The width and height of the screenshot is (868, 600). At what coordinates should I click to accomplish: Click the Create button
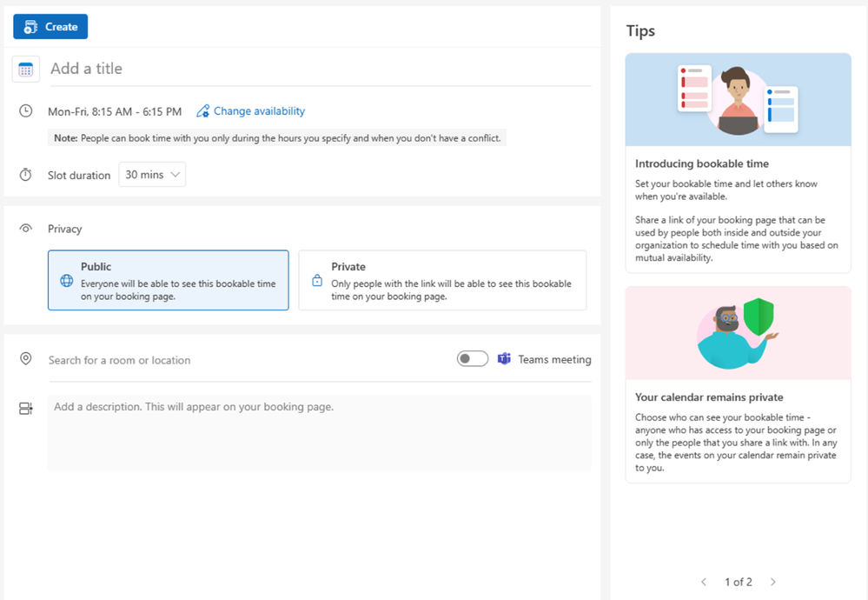point(50,27)
